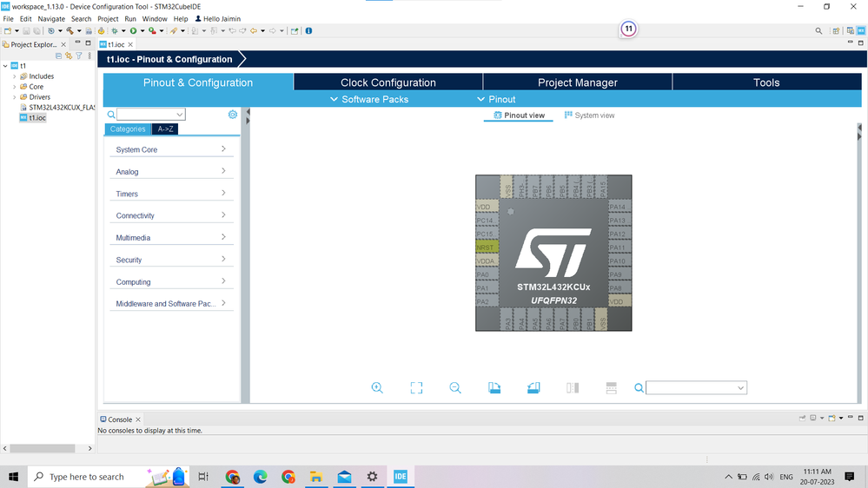The height and width of the screenshot is (488, 868).
Task: Expand the Security category
Action: pyautogui.click(x=171, y=260)
